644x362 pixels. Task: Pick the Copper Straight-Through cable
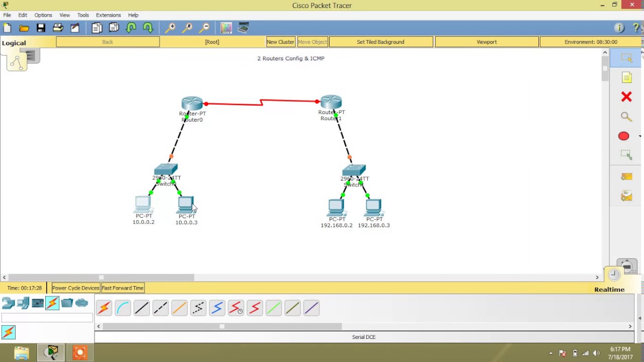click(x=141, y=308)
